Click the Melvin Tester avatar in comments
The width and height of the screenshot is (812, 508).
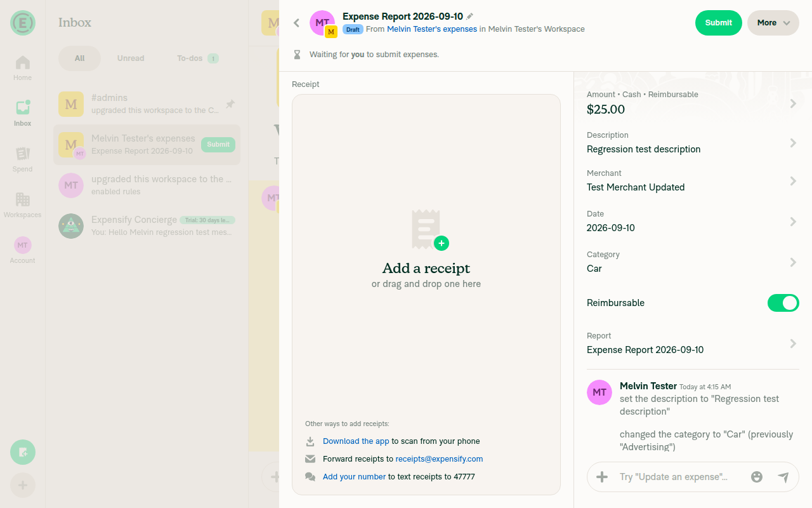599,392
